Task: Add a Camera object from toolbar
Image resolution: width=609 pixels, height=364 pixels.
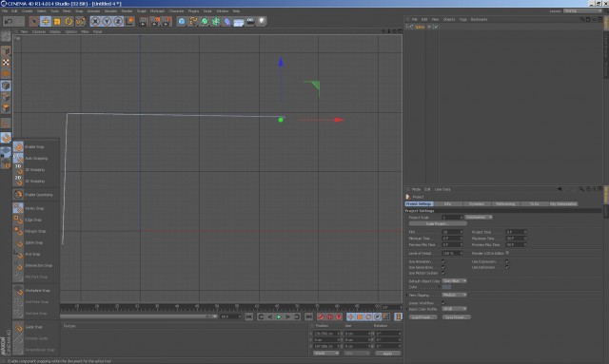Action: pyautogui.click(x=250, y=21)
